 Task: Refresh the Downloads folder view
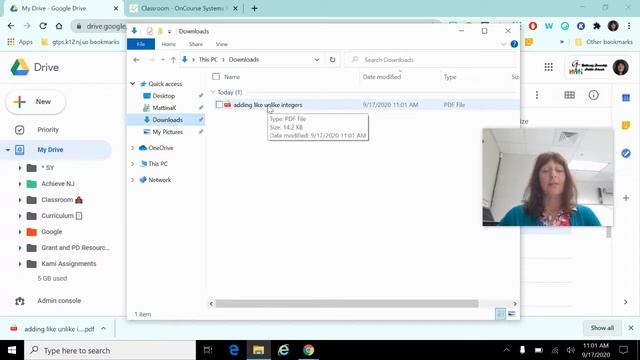pyautogui.click(x=332, y=60)
